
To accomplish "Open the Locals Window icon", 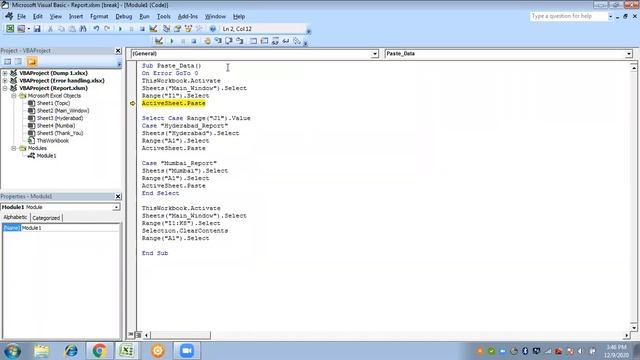I will coord(253,41).
